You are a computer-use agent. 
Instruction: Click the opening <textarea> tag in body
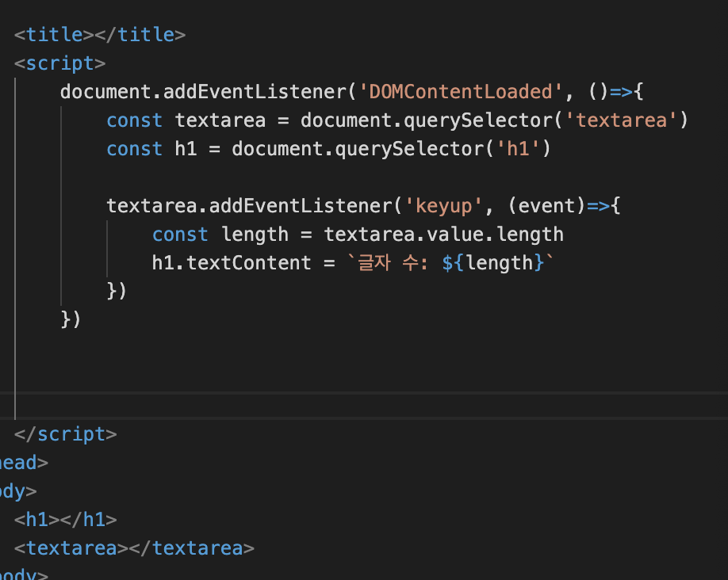tap(71, 548)
